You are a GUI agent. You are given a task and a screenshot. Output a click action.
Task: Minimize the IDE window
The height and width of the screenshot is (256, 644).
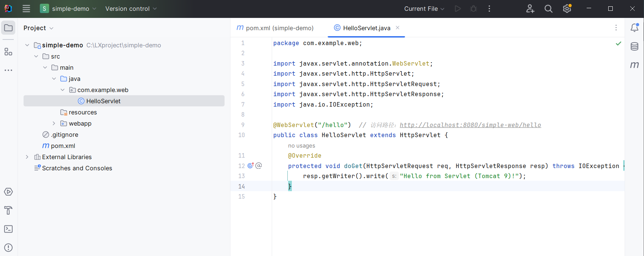pyautogui.click(x=589, y=9)
